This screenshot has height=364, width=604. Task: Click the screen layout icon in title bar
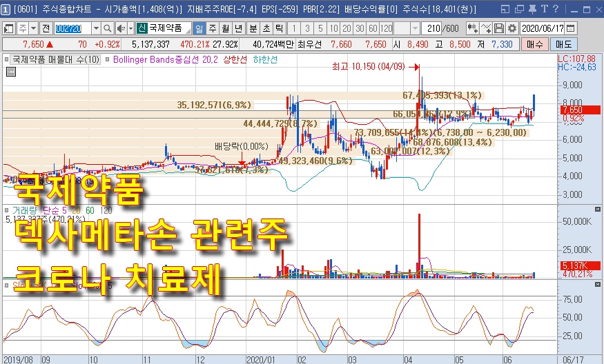(505, 9)
